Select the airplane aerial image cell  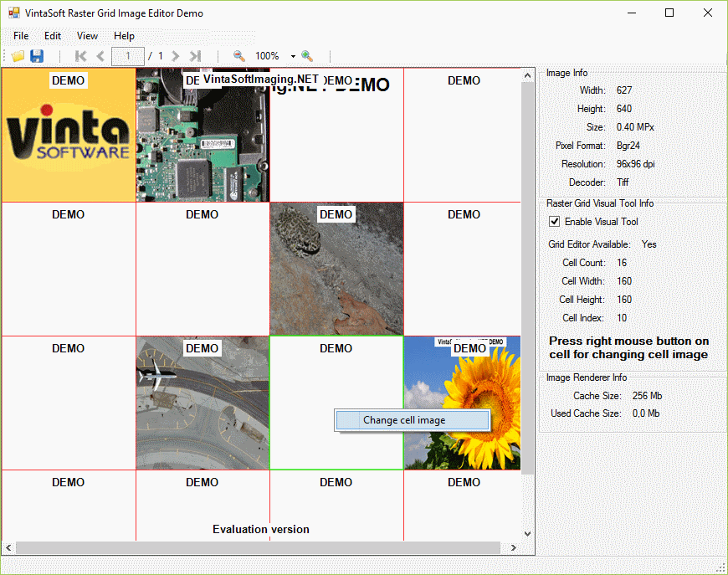(203, 403)
